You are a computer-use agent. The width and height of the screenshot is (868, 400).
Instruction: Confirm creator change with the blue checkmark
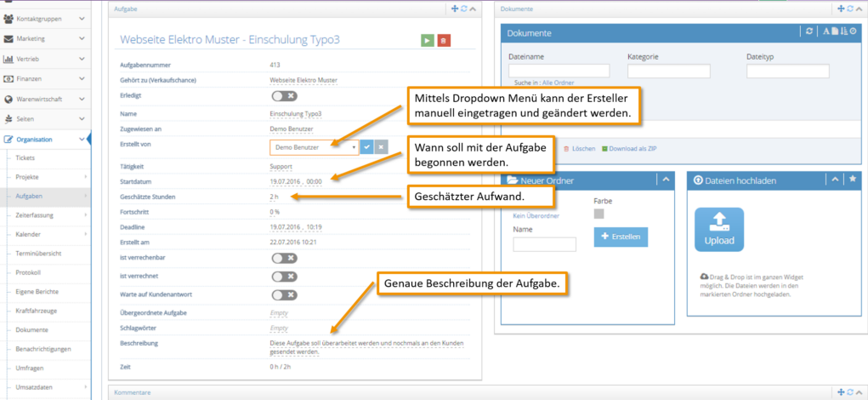[x=366, y=147]
